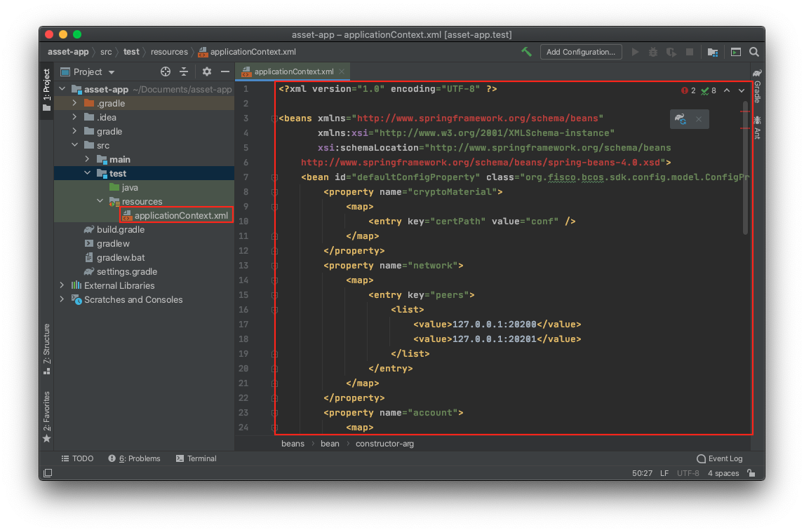This screenshot has width=804, height=532.
Task: Click the Build project hammer icon
Action: click(527, 52)
